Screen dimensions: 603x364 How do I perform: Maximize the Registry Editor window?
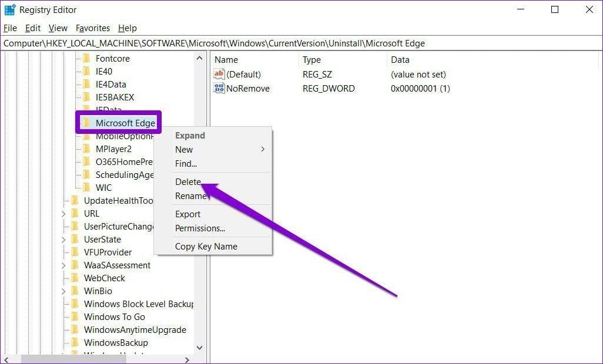point(555,9)
